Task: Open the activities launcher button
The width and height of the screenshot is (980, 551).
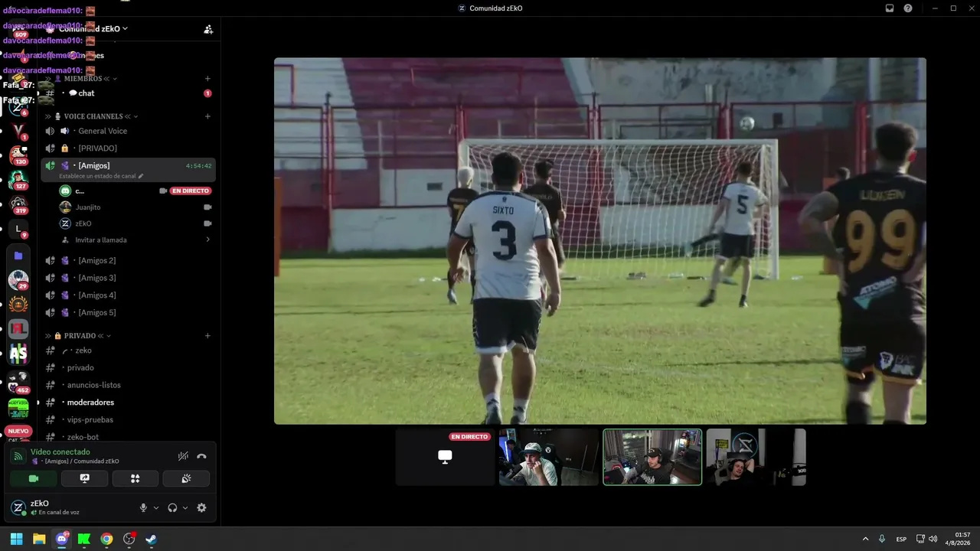Action: (x=136, y=478)
